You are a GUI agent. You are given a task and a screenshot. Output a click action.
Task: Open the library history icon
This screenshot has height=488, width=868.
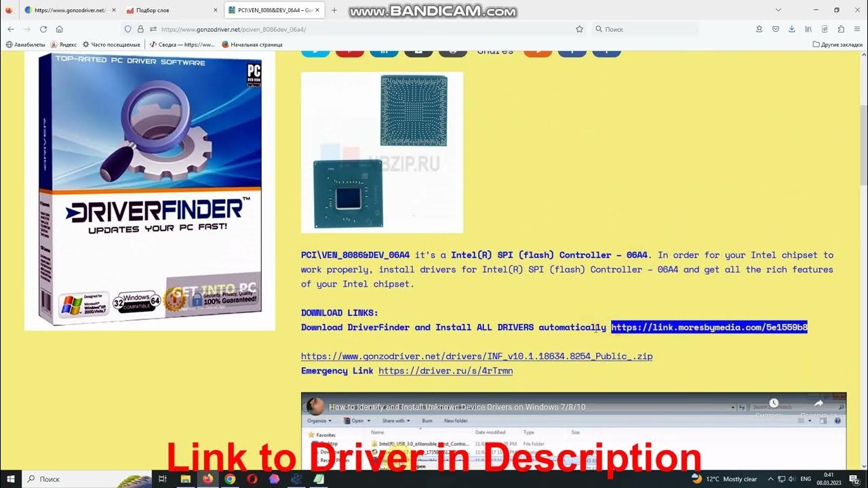point(808,29)
